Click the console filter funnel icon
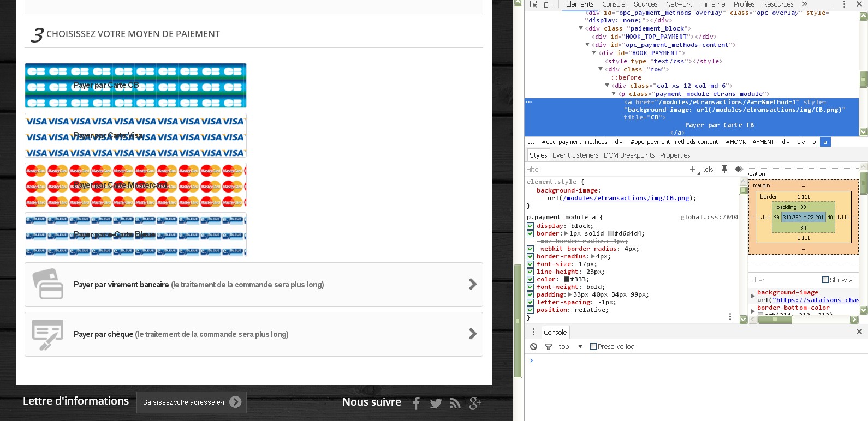Screen dimensions: 868x421 tap(549, 347)
